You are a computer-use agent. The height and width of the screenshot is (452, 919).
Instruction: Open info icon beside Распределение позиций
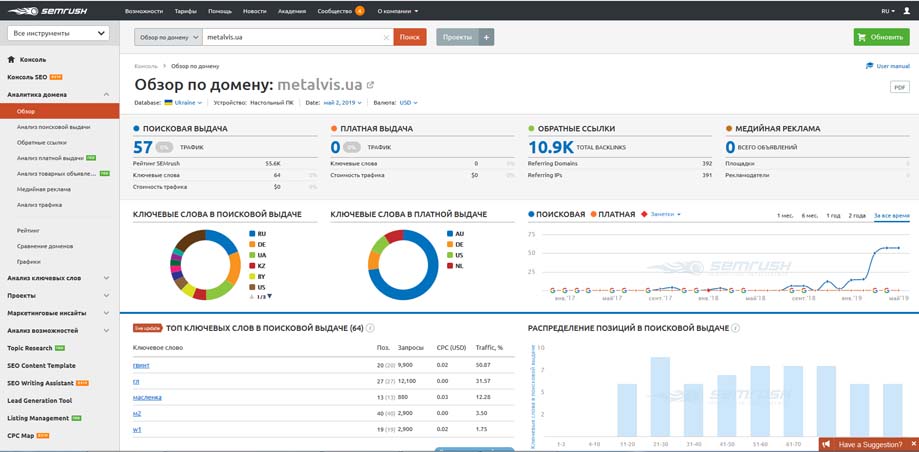736,328
